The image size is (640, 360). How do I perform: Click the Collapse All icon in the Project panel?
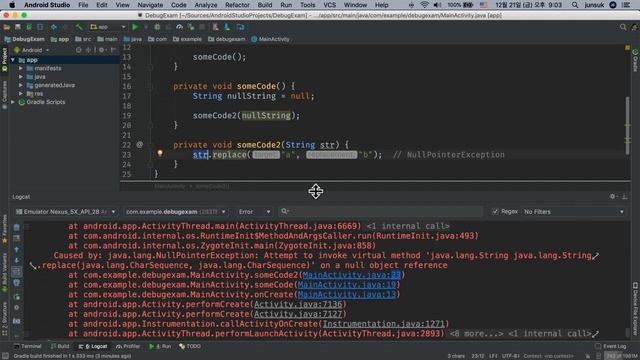[x=89, y=50]
